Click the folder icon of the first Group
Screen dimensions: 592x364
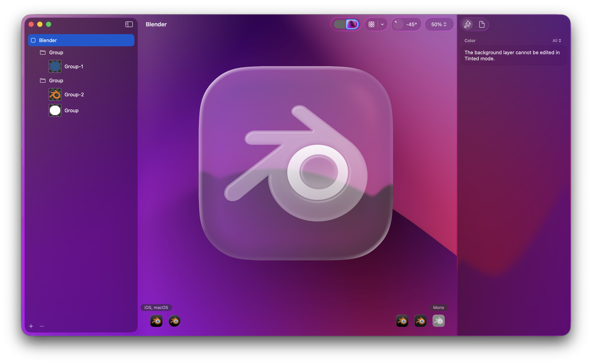coord(43,52)
